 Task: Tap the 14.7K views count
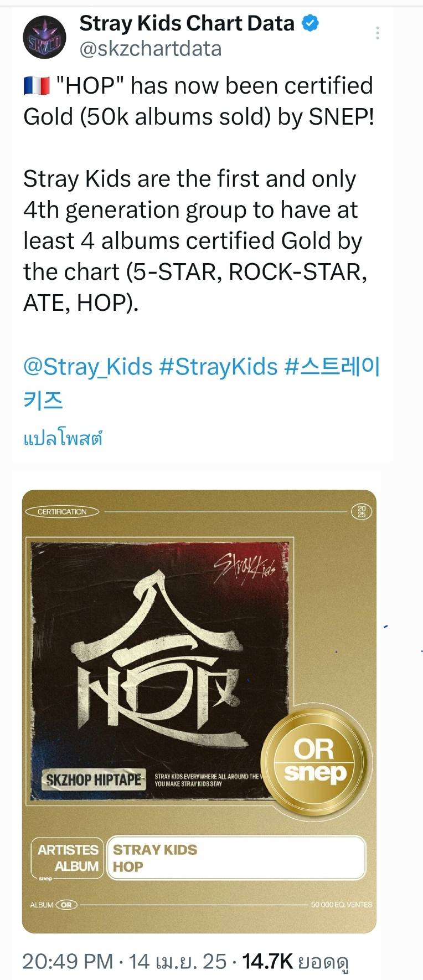point(267,961)
